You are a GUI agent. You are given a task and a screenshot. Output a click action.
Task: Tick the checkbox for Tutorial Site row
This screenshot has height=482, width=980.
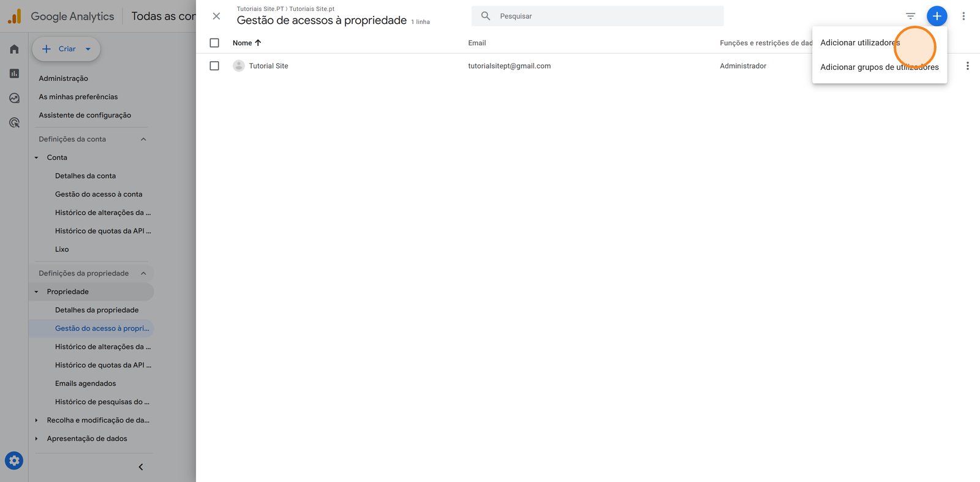[x=214, y=66]
